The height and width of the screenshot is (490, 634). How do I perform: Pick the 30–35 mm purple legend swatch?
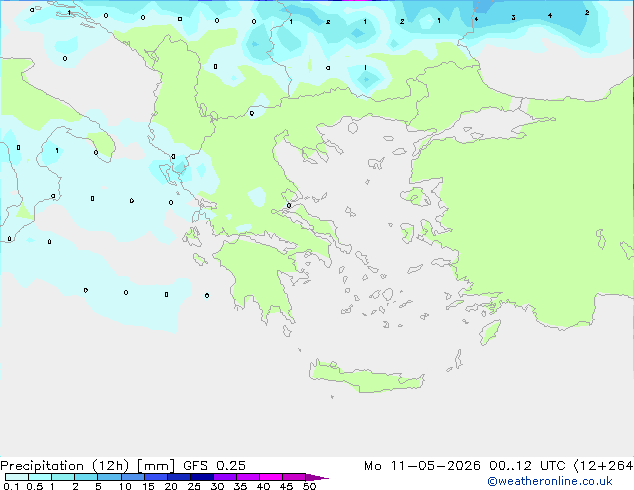(225, 477)
